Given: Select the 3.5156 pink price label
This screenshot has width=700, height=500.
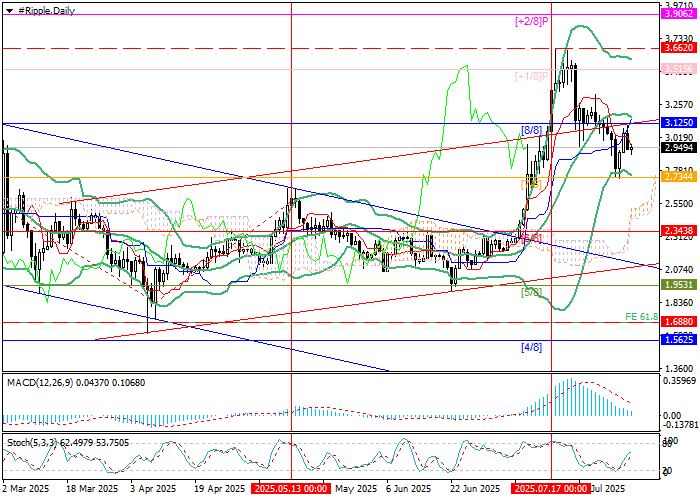Looking at the screenshot, I should [679, 69].
